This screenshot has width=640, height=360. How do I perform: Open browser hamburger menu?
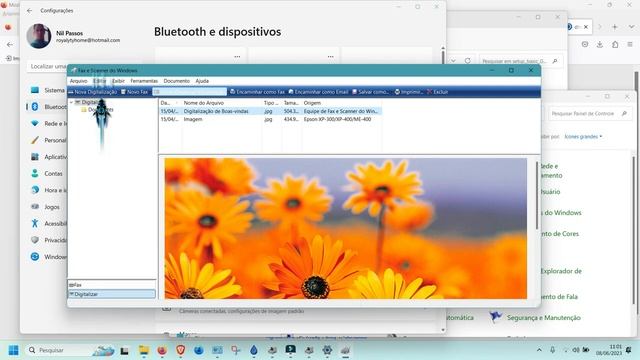[630, 44]
